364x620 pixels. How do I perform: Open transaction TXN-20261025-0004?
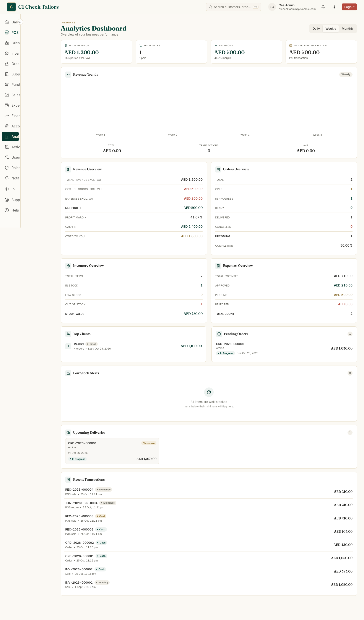209,505
